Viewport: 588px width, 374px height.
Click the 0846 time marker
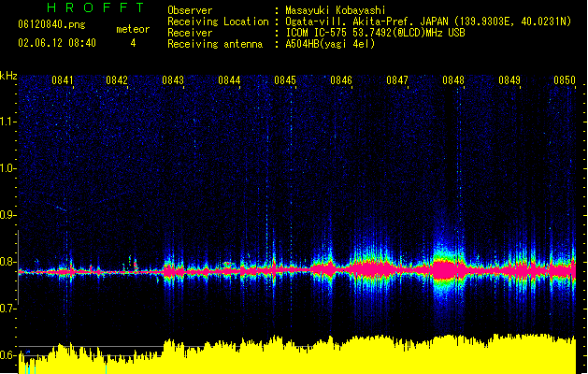pos(341,80)
